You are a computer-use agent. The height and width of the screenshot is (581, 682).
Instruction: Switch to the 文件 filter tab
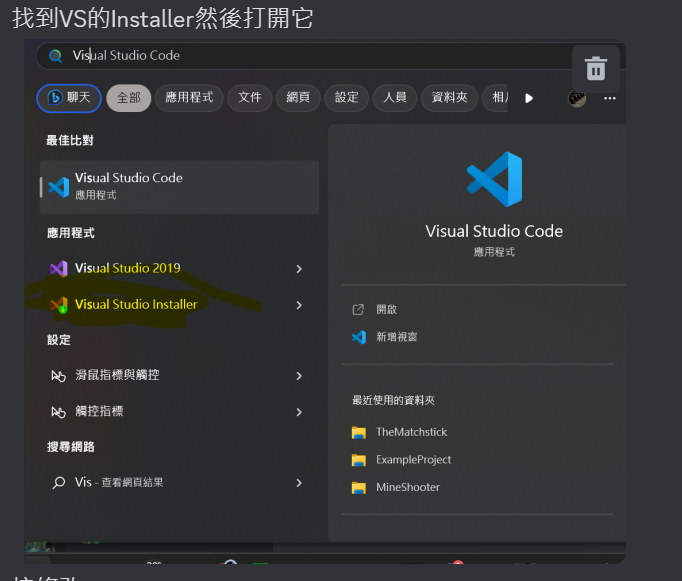[250, 98]
